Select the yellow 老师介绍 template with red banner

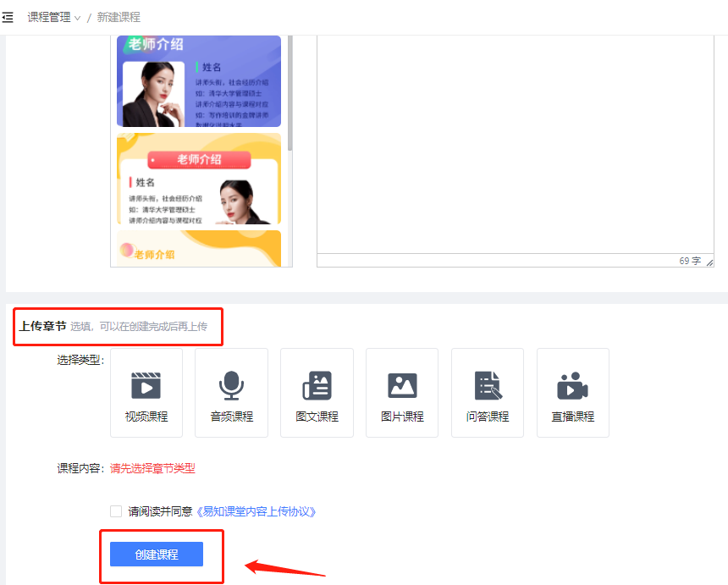[199, 179]
